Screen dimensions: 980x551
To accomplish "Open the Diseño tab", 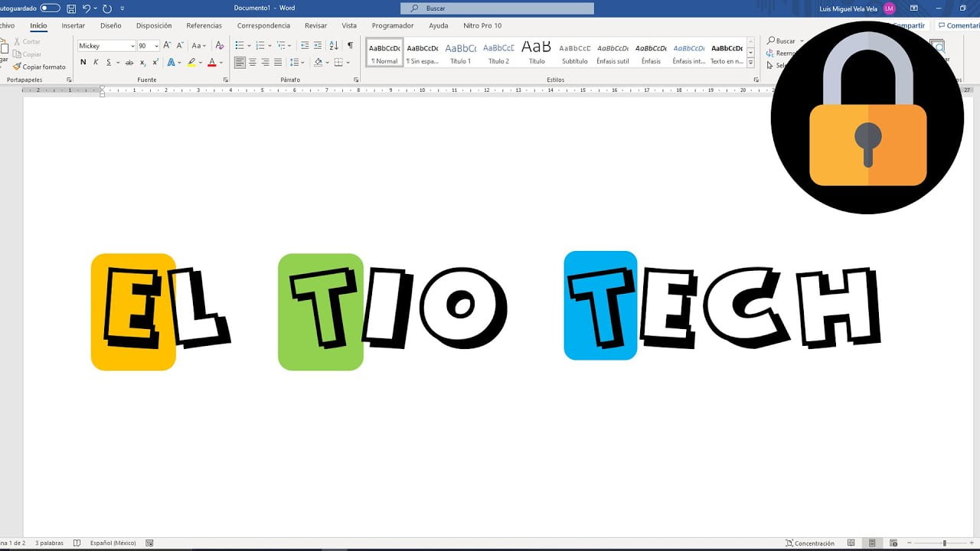I will coord(111,25).
